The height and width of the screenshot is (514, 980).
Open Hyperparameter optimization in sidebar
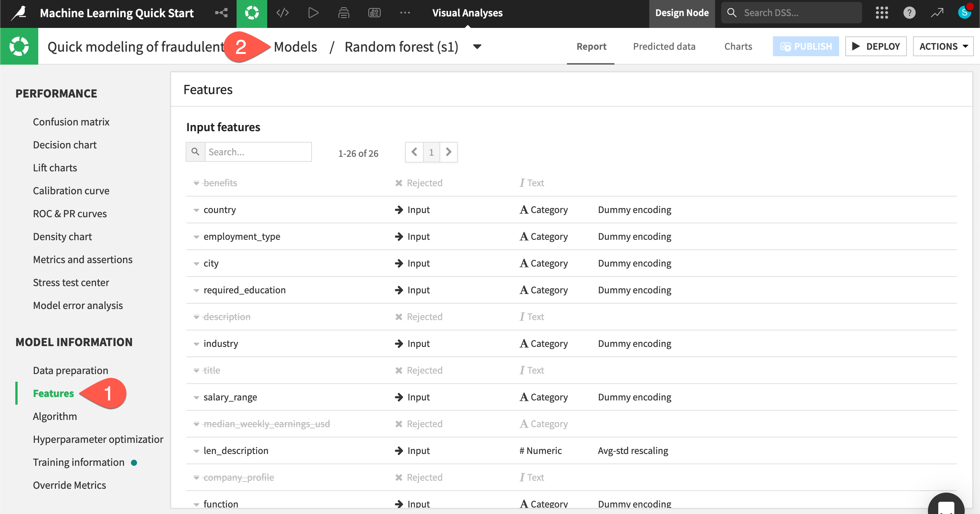point(98,439)
